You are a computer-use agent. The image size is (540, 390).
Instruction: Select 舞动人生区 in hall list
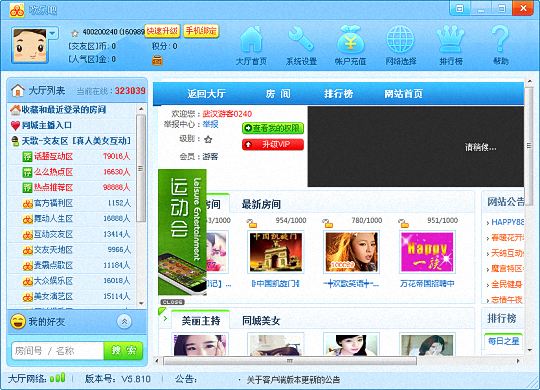(72, 218)
